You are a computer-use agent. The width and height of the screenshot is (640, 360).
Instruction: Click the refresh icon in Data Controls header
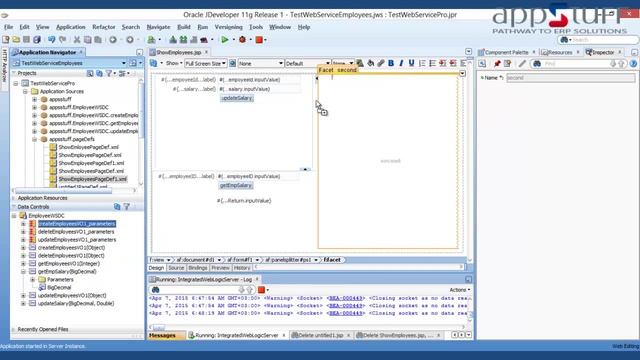pyautogui.click(x=117, y=207)
